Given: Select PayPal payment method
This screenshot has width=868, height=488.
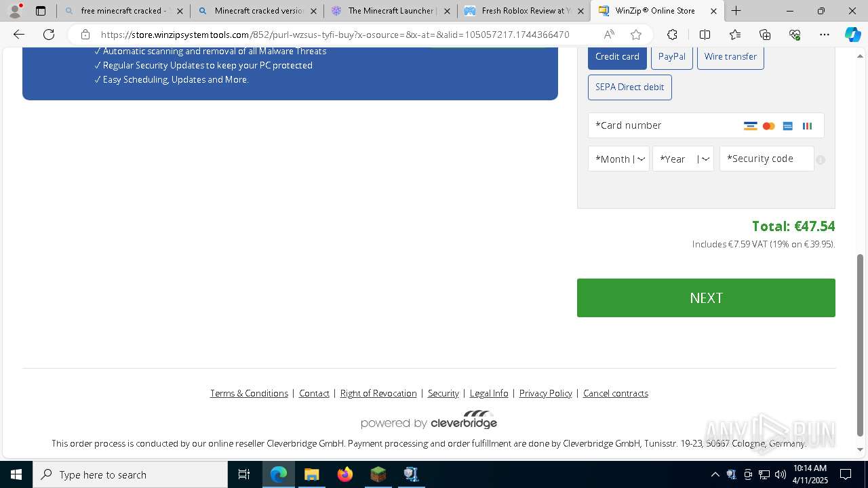Looking at the screenshot, I should point(671,56).
